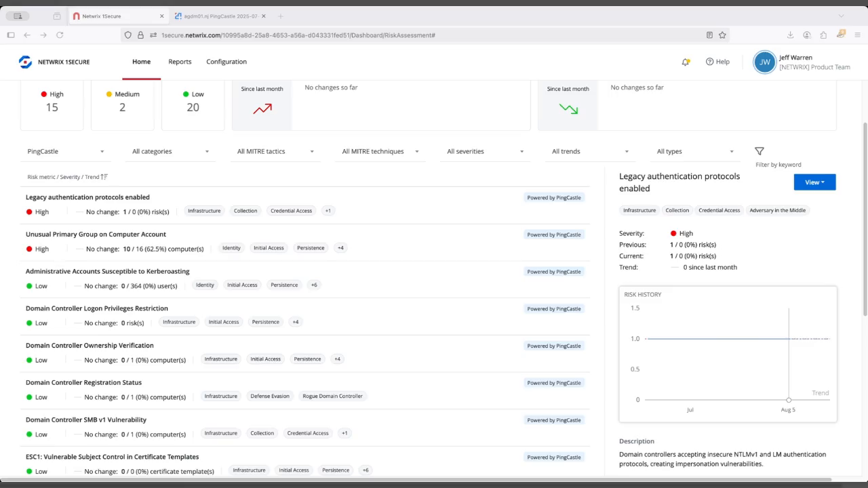List all tabs with the chevron
This screenshot has height=488, width=868.
click(842, 16)
